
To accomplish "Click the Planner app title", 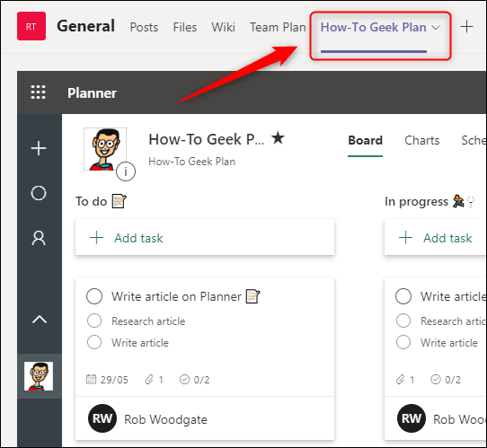I will pyautogui.click(x=92, y=93).
